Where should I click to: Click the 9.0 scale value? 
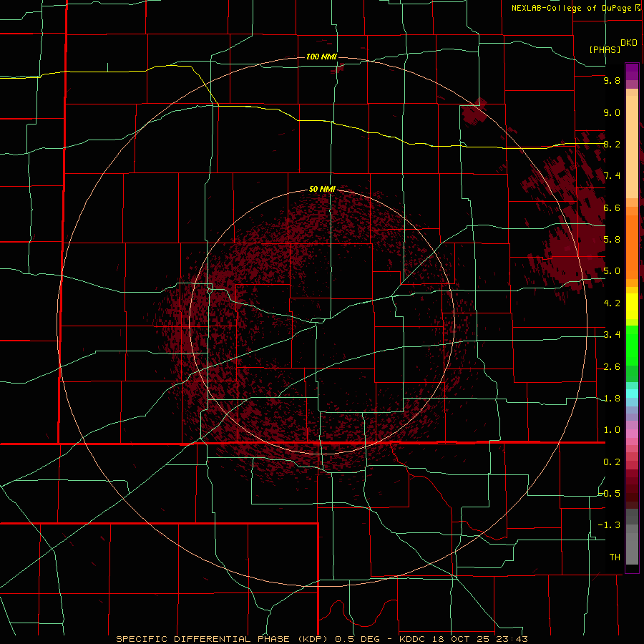point(612,112)
